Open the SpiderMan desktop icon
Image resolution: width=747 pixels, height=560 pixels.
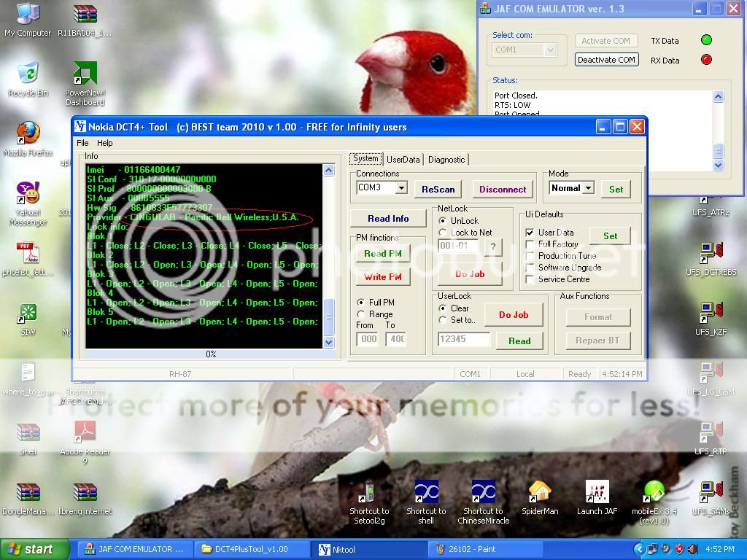(540, 493)
